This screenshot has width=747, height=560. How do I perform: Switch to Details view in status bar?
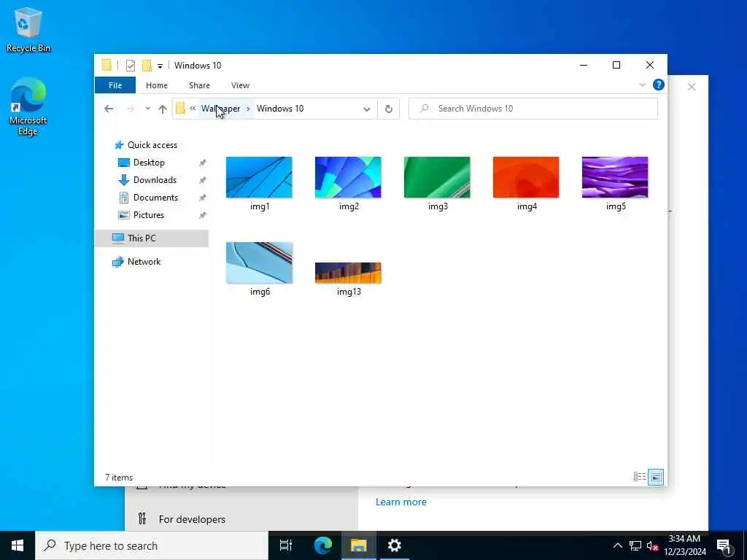click(x=639, y=477)
